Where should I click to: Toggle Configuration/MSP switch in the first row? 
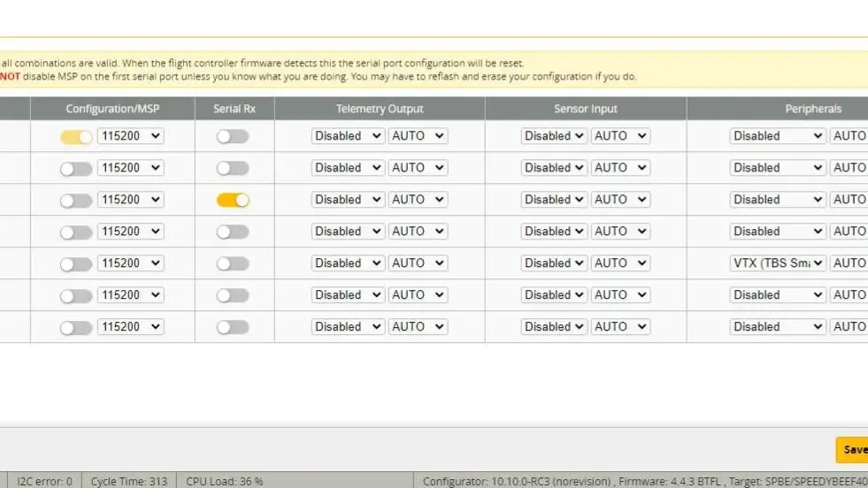coord(76,136)
